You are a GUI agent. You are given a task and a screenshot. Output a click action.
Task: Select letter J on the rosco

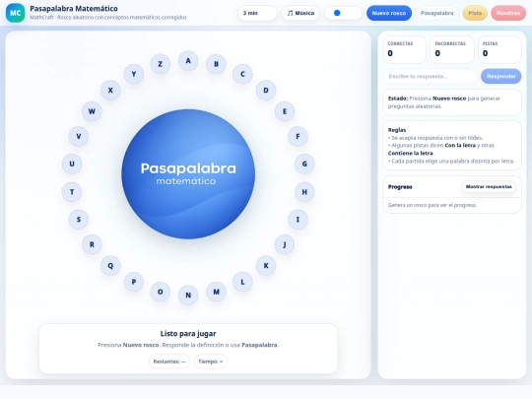click(x=285, y=244)
